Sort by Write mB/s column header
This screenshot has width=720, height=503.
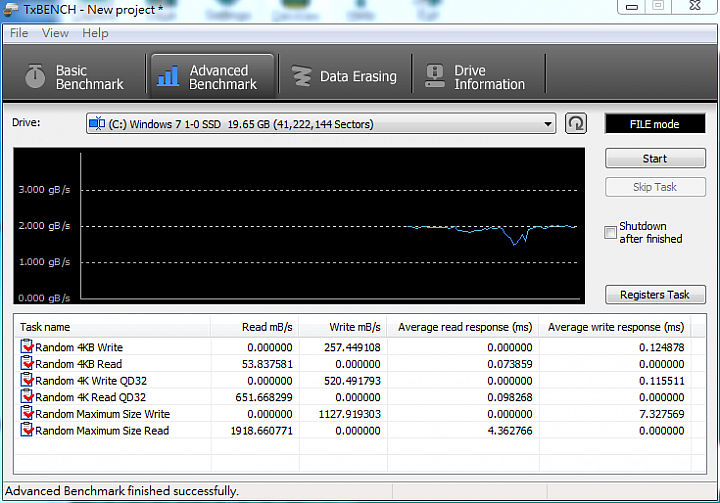pos(343,327)
